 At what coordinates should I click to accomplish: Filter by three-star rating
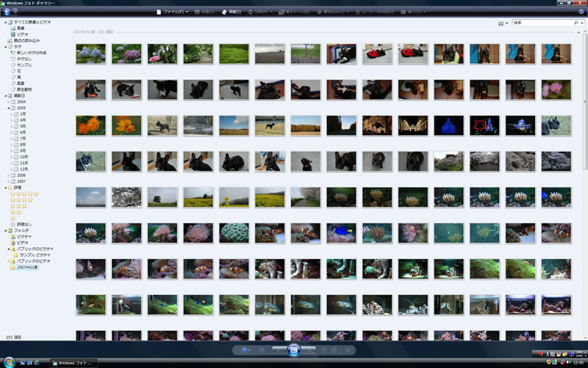pos(18,206)
